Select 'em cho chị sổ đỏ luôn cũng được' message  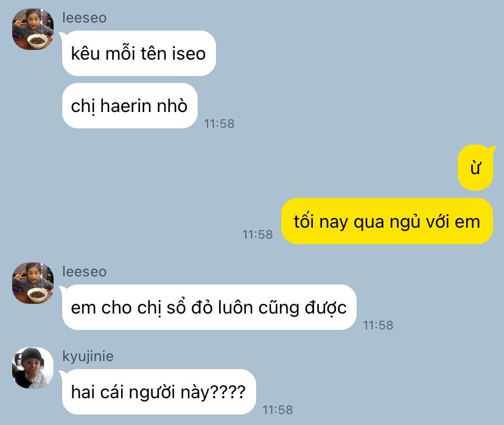[x=209, y=307]
